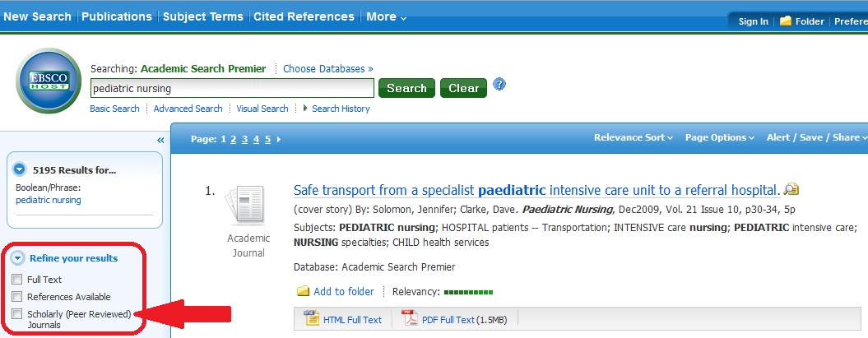Click the Academic Journal document icon
This screenshot has height=338, width=868.
coord(244,207)
